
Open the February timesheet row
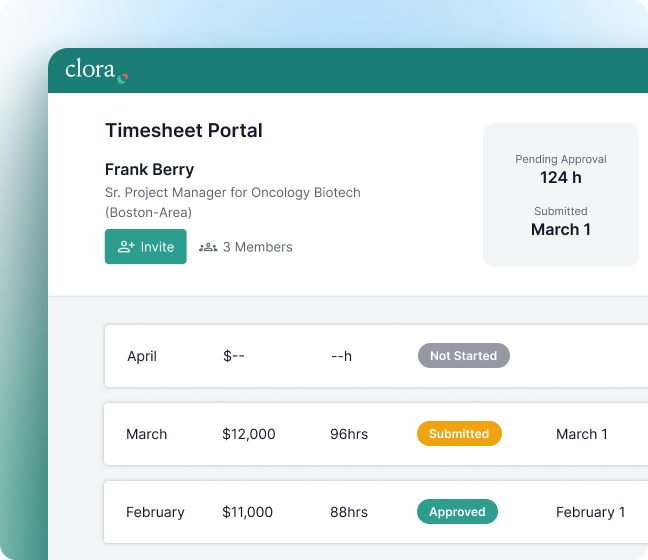[155, 512]
